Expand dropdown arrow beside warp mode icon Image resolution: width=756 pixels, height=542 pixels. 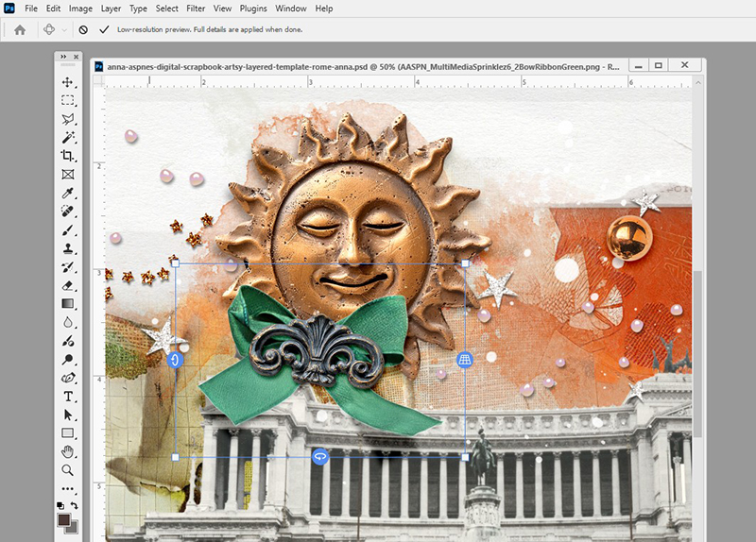point(63,30)
